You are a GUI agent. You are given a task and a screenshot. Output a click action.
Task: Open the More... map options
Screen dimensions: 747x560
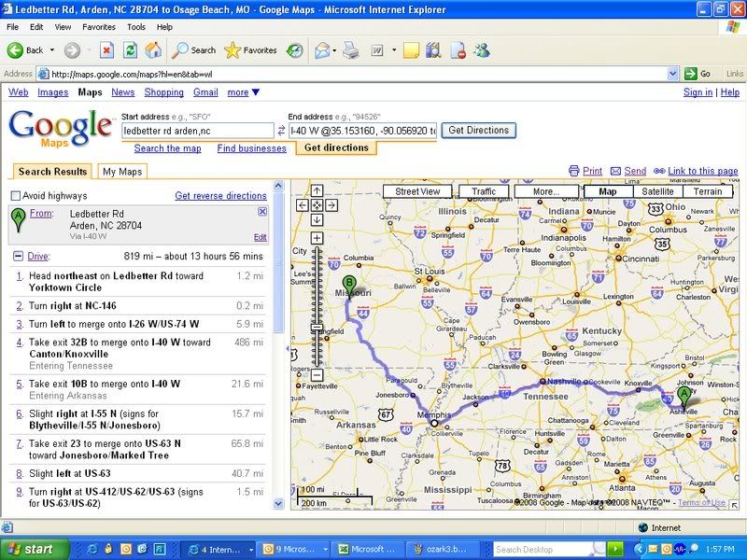546,191
